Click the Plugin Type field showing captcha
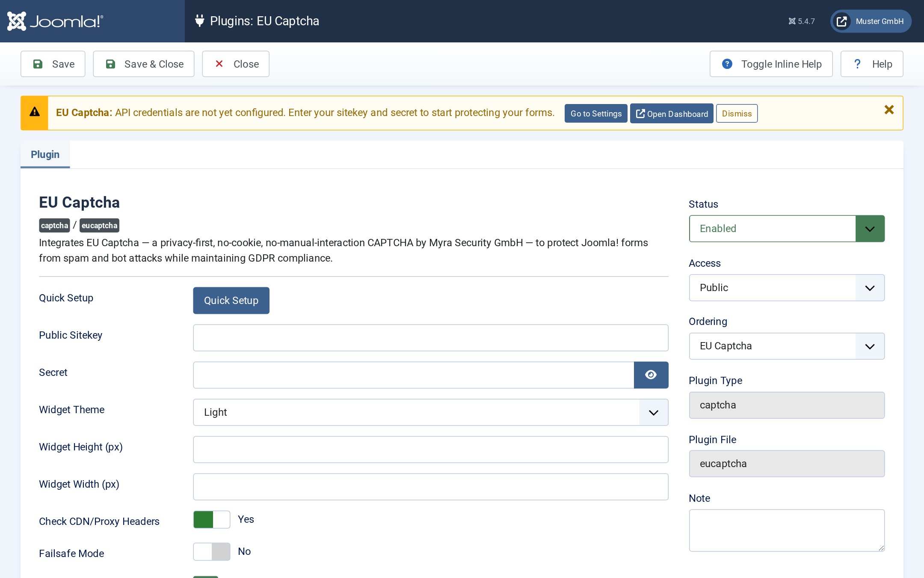The image size is (924, 578). (x=787, y=405)
